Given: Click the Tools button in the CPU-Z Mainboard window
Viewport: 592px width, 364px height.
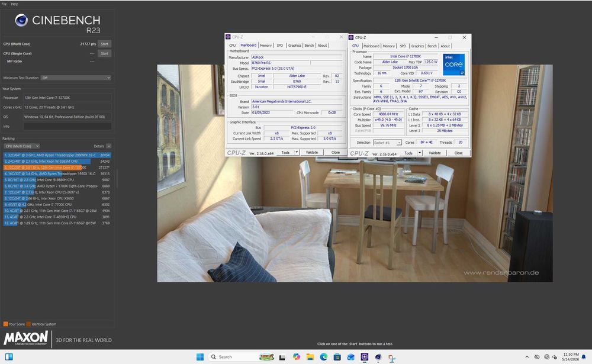Looking at the screenshot, I should [x=285, y=152].
